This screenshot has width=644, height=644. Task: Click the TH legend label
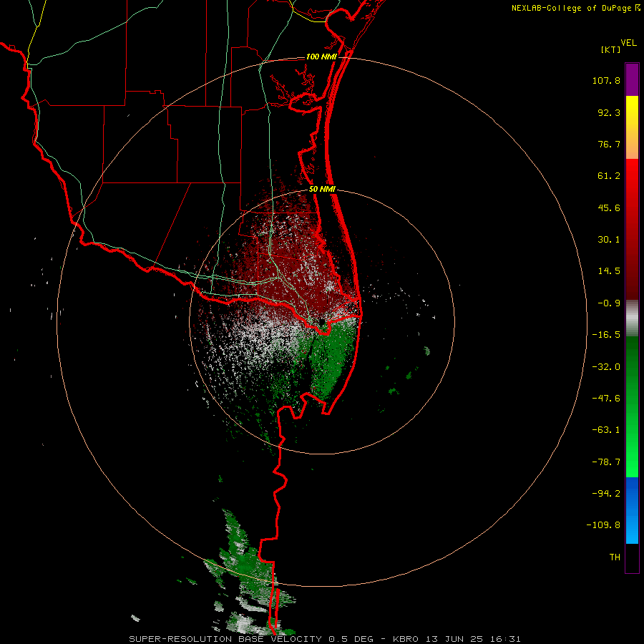[615, 557]
